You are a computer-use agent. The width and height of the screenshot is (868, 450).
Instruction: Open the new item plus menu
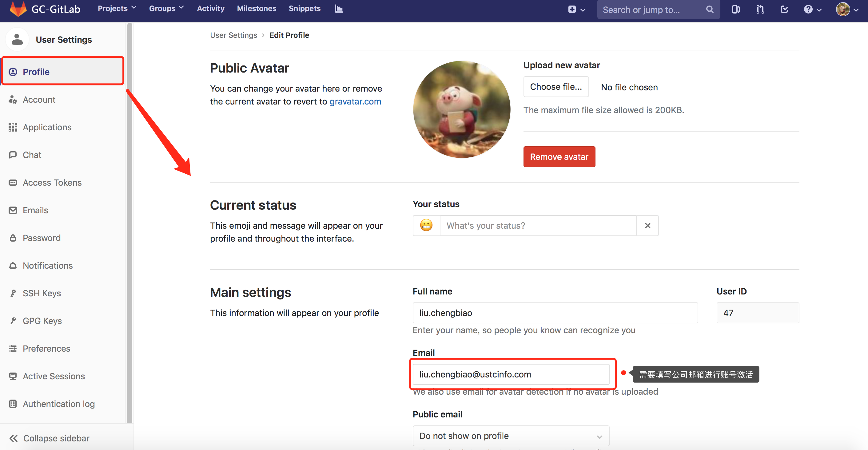(576, 10)
